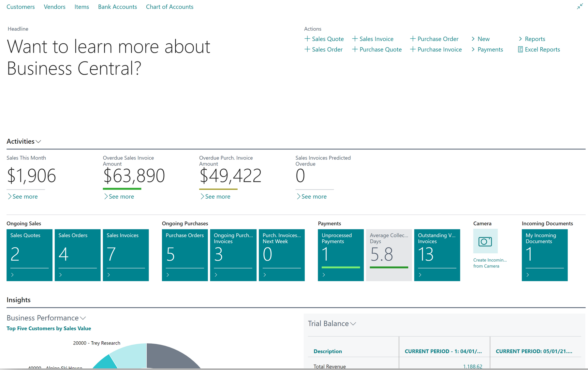Click arrow on Outstanding Vendor Invoices tile
Viewport: 588px width, 370px height.
(420, 275)
